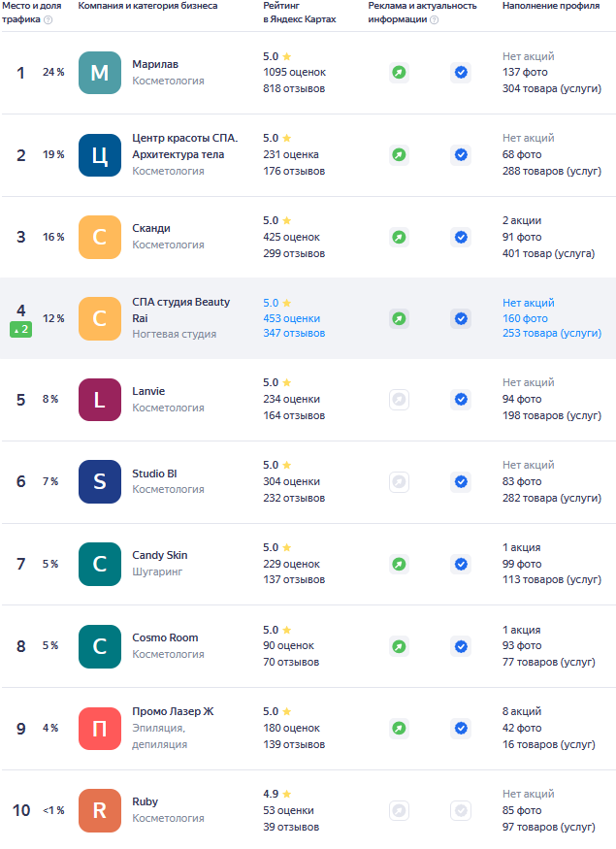
Task: Click the grey advertising icon in the Ruby row
Action: (399, 810)
